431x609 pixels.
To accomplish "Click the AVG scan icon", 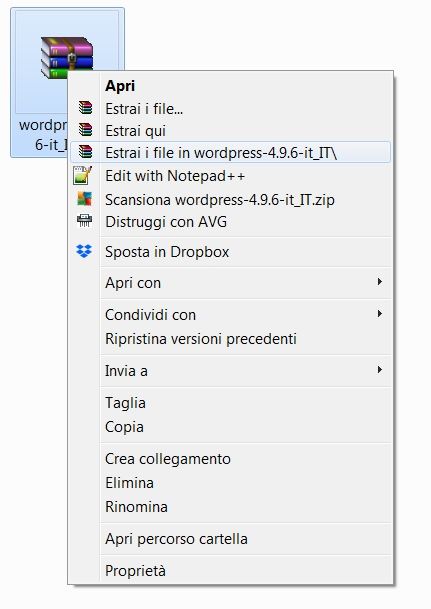I will 84,199.
